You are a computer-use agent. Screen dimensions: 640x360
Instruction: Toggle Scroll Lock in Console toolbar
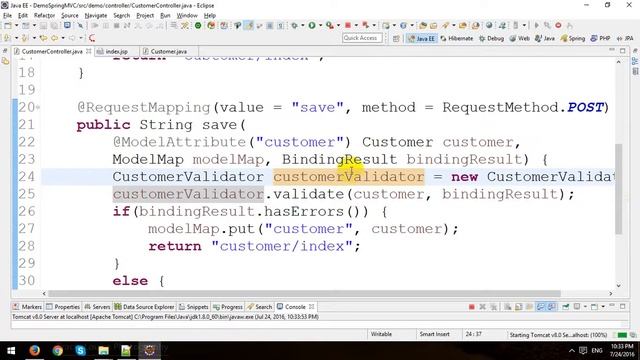pos(519,307)
